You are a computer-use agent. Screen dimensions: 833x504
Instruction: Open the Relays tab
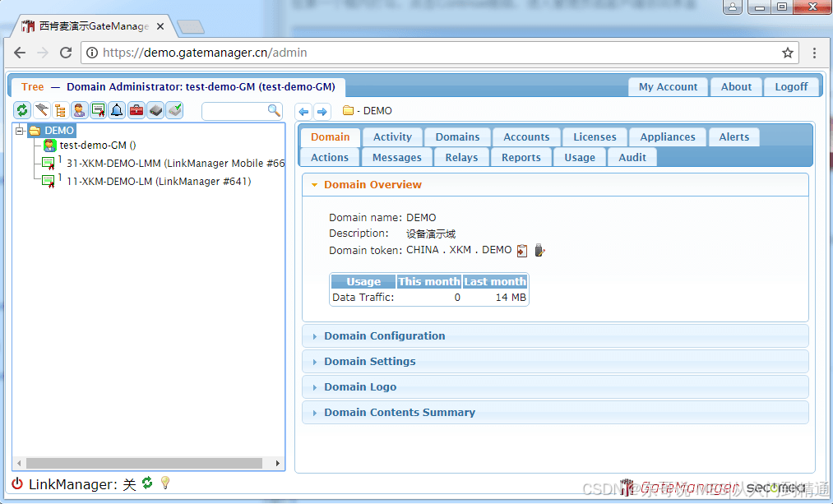coord(461,158)
